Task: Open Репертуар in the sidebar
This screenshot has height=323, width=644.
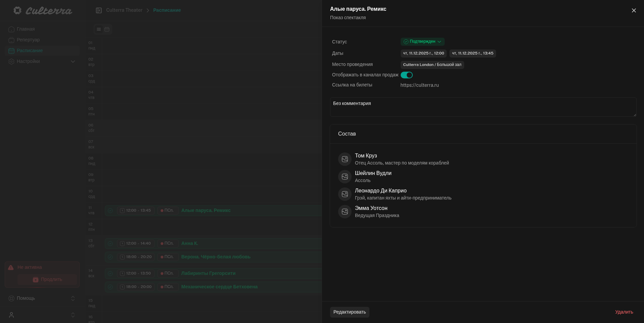Action: (x=28, y=40)
